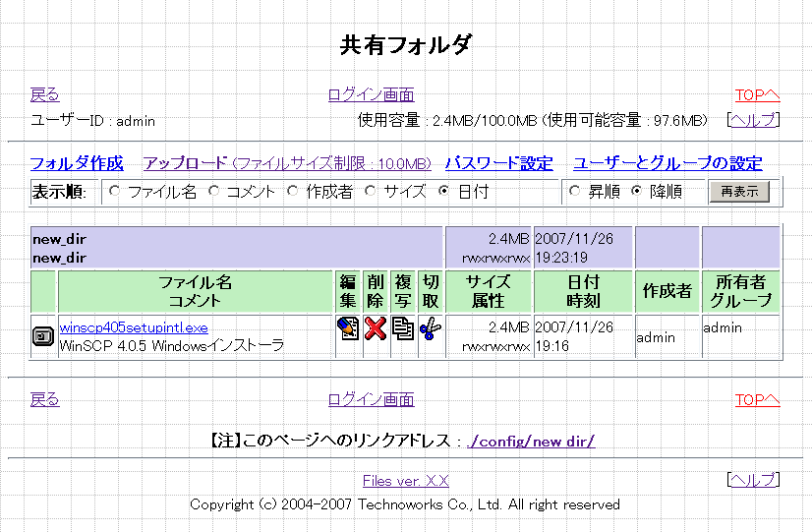Open the パスワード設定 link
The image size is (812, 532).
pyautogui.click(x=498, y=163)
